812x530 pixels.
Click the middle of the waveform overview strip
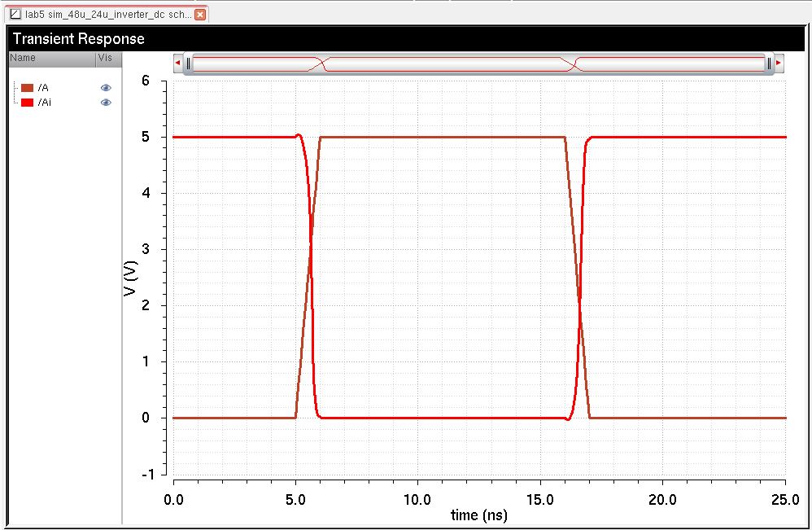click(x=478, y=63)
